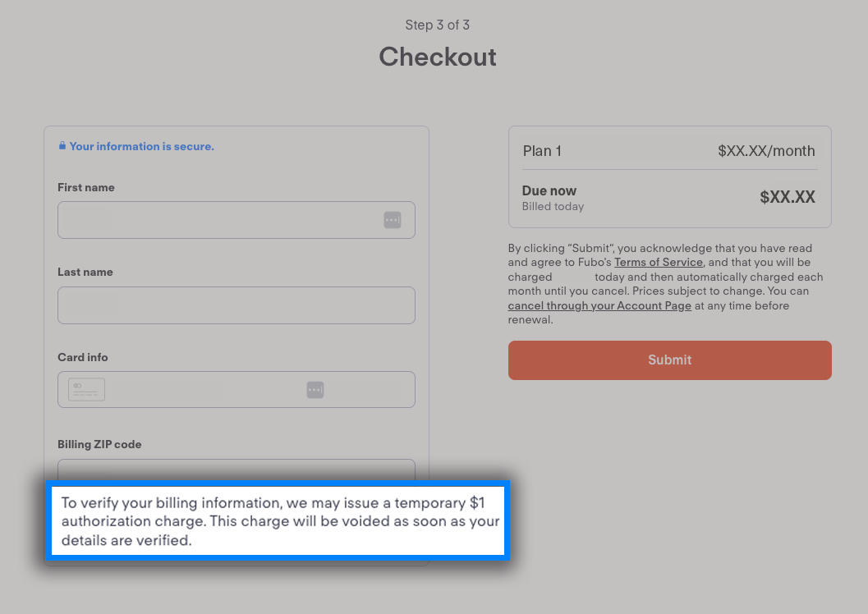Click the $1 authorization charge notice

tap(279, 521)
